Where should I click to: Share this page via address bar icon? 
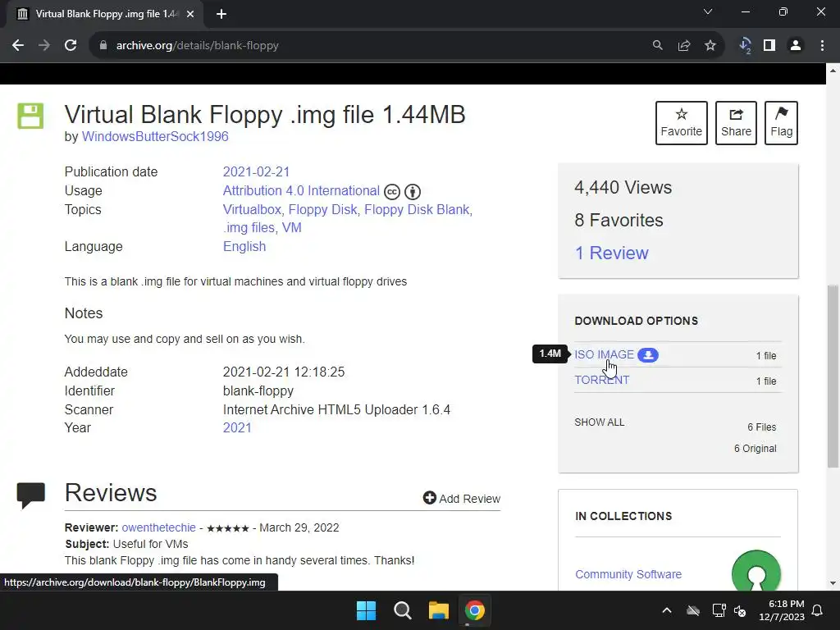coord(684,46)
